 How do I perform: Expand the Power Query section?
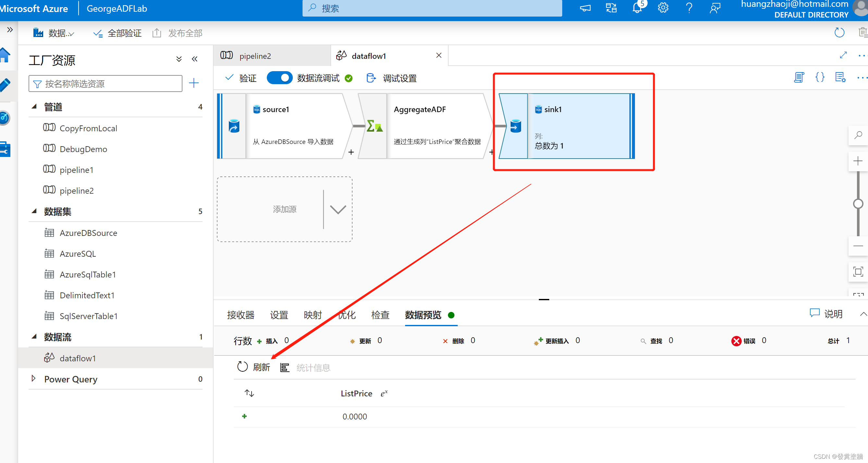[33, 378]
